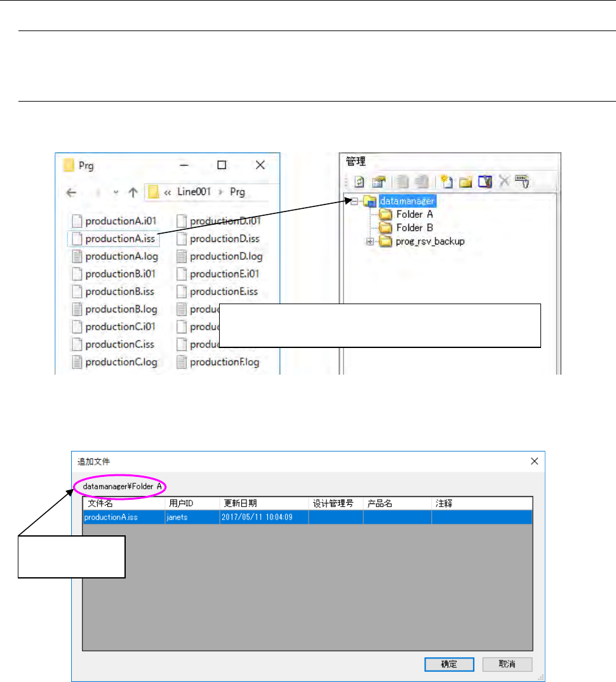This screenshot has height=682, width=616.
Task: Expand the prog_rsv_backup tree node
Action: click(x=370, y=241)
